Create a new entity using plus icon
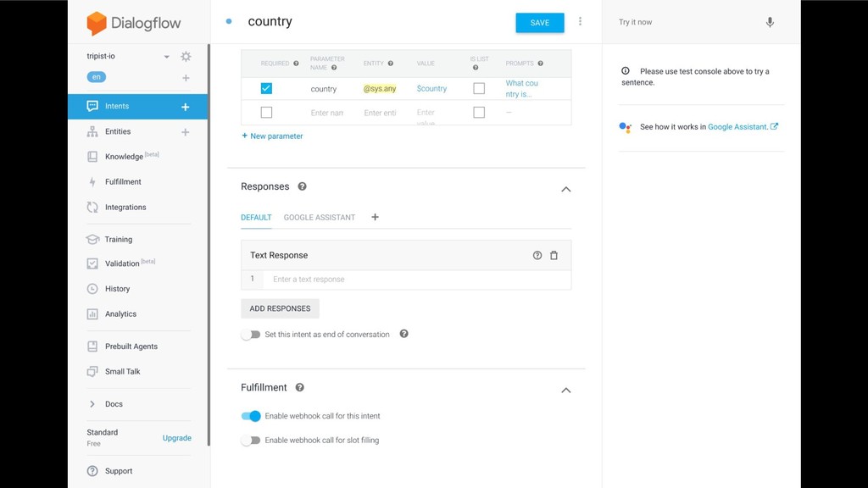This screenshot has width=868, height=488. pyautogui.click(x=186, y=131)
